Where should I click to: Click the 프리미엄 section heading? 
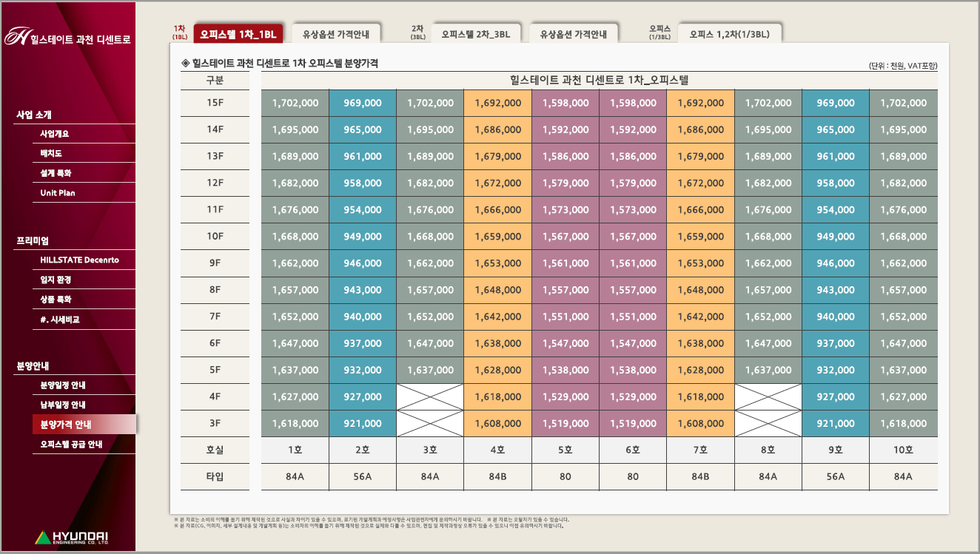tap(33, 240)
